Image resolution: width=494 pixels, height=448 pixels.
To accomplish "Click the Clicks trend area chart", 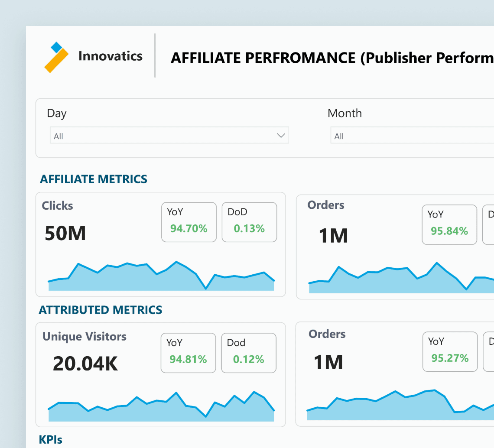I will [x=161, y=276].
